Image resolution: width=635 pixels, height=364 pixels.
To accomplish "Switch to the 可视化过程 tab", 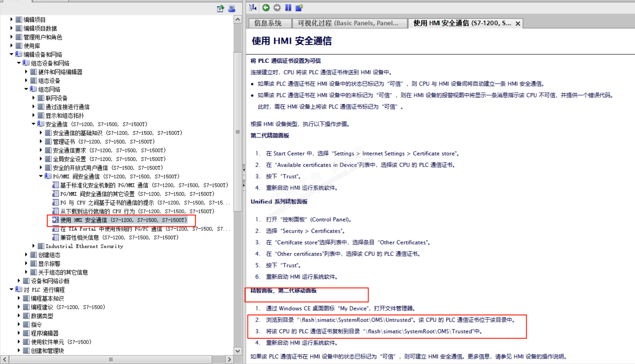I will click(348, 23).
